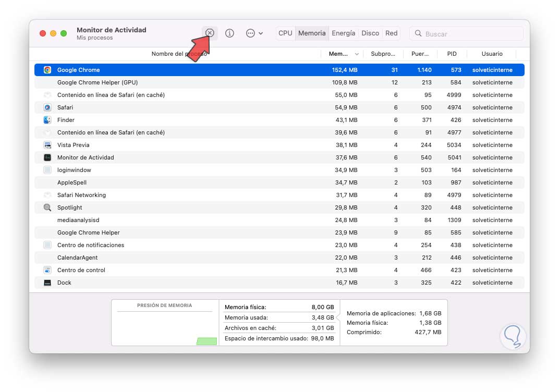This screenshot has height=392, width=559.
Task: Click the Mis procesos subtitle
Action: coord(94,38)
